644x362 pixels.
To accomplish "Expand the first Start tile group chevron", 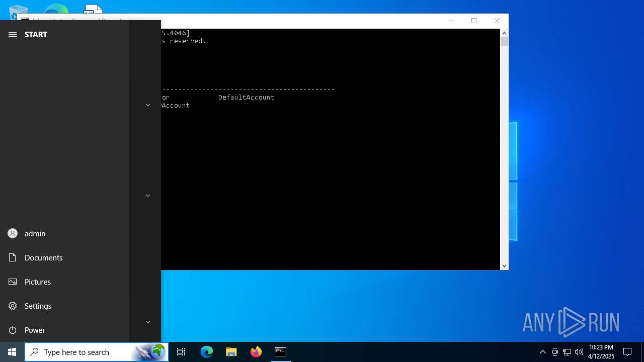I will click(x=148, y=105).
